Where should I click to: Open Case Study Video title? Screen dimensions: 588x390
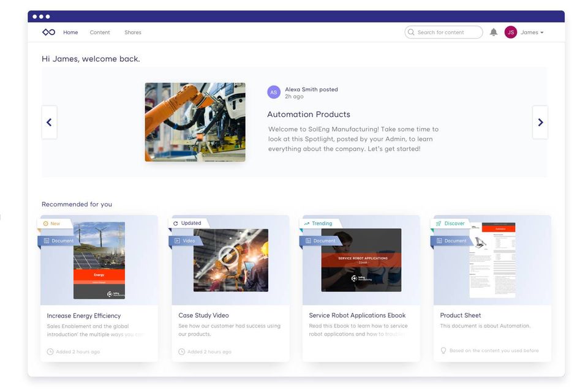click(x=203, y=315)
